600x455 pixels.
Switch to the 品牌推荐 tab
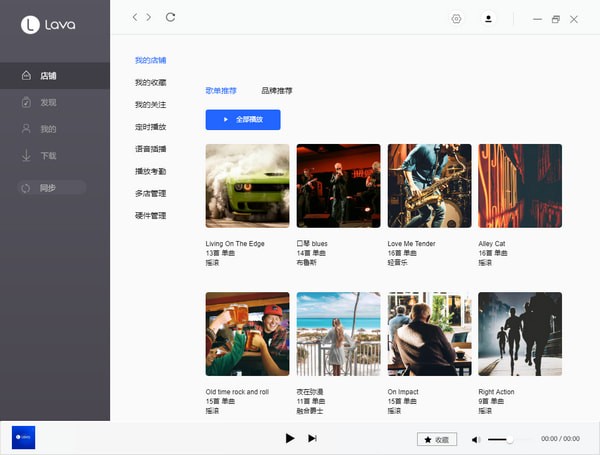tap(277, 90)
